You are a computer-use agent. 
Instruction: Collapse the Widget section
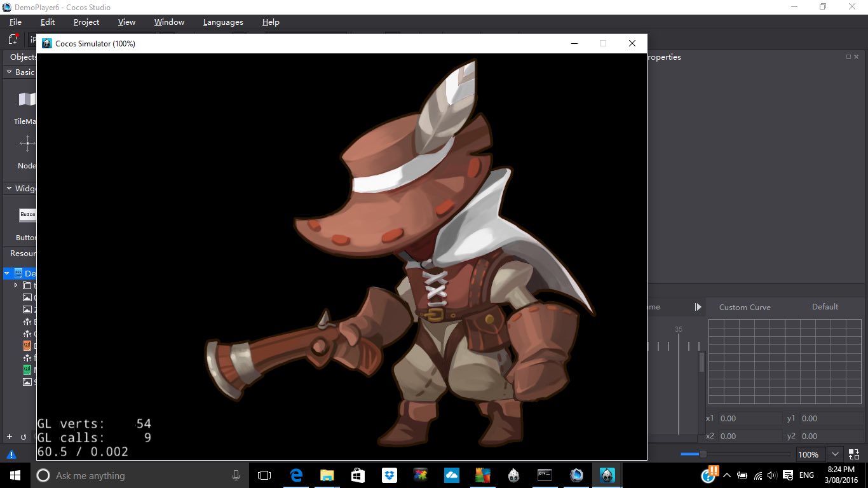click(9, 188)
